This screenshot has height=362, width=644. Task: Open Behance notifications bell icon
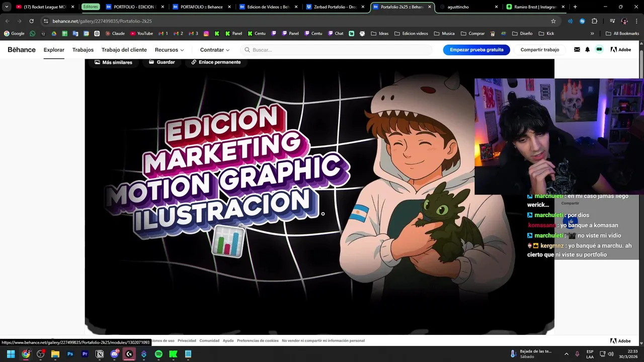[587, 50]
